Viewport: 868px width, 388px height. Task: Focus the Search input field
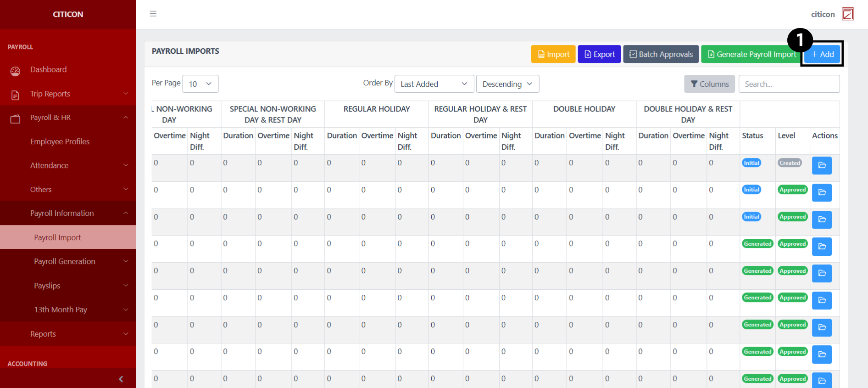click(789, 84)
